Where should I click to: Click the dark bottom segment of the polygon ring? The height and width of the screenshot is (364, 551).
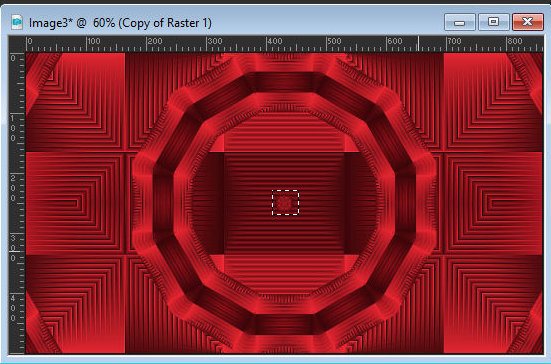(285, 324)
